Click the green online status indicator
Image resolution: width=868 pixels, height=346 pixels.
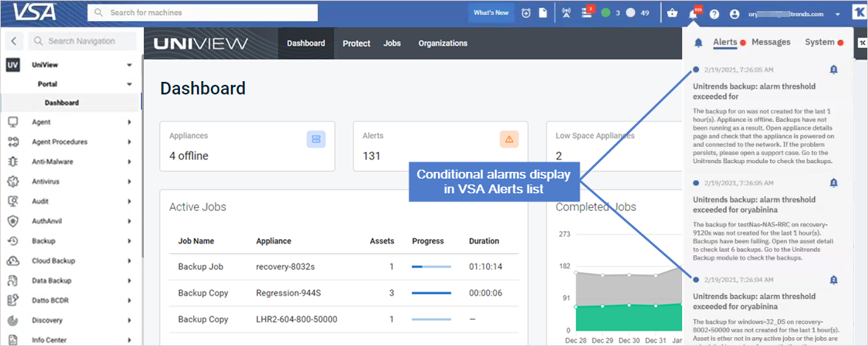point(605,13)
